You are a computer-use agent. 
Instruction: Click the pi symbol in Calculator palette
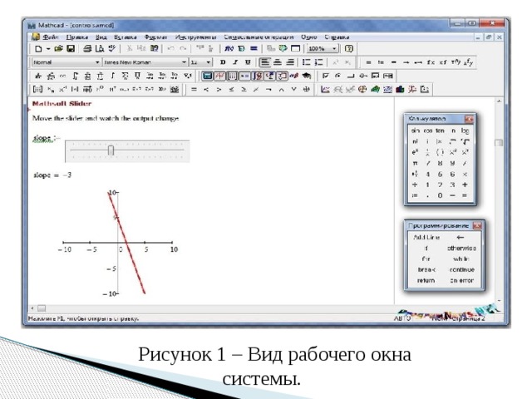point(415,163)
